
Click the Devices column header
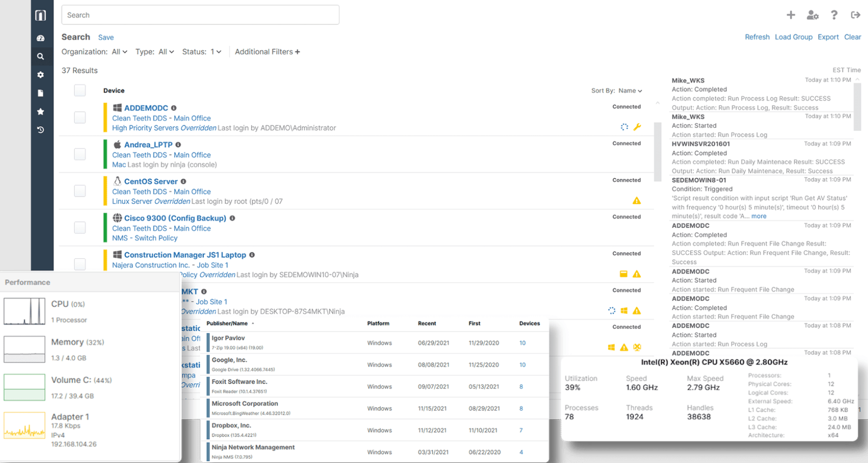click(529, 324)
